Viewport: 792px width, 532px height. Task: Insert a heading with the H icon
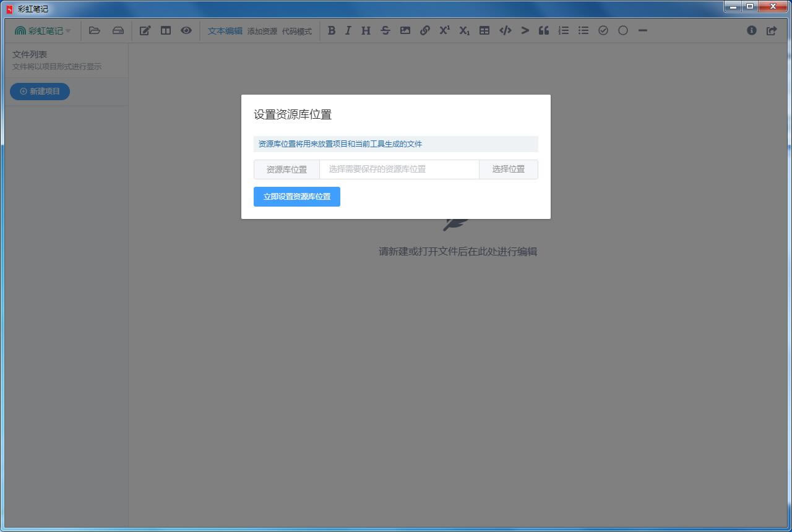point(366,30)
